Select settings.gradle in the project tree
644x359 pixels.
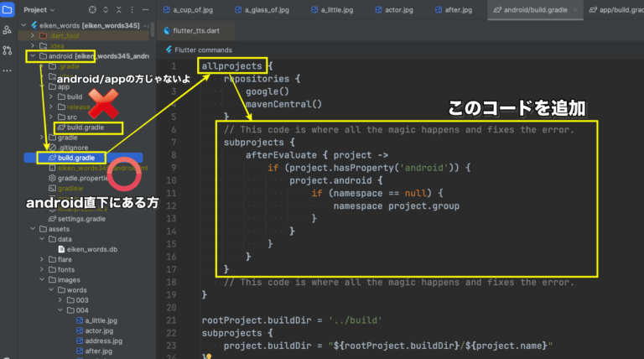[81, 218]
